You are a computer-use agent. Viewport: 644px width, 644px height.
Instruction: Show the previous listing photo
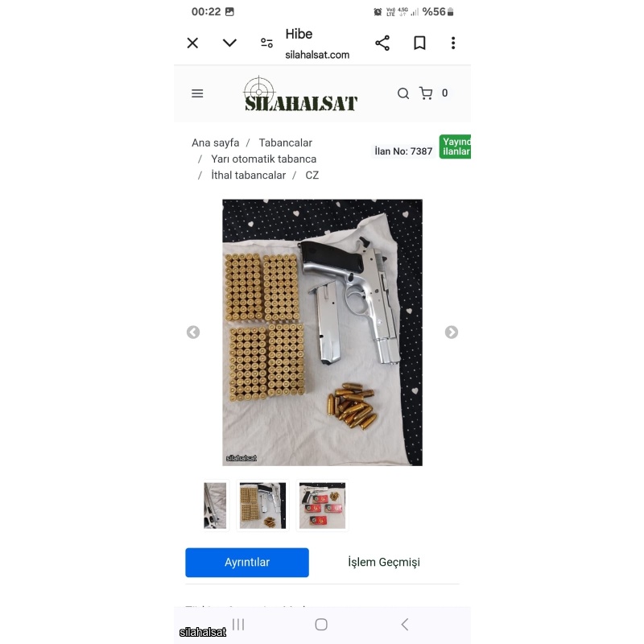[x=193, y=332]
